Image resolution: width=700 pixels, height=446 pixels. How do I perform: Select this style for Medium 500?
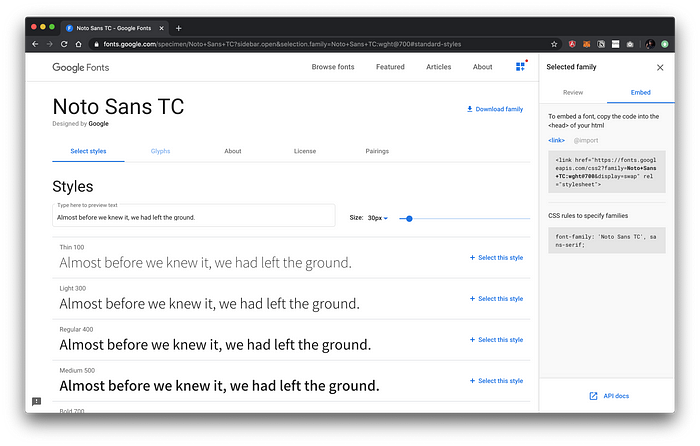(x=496, y=381)
